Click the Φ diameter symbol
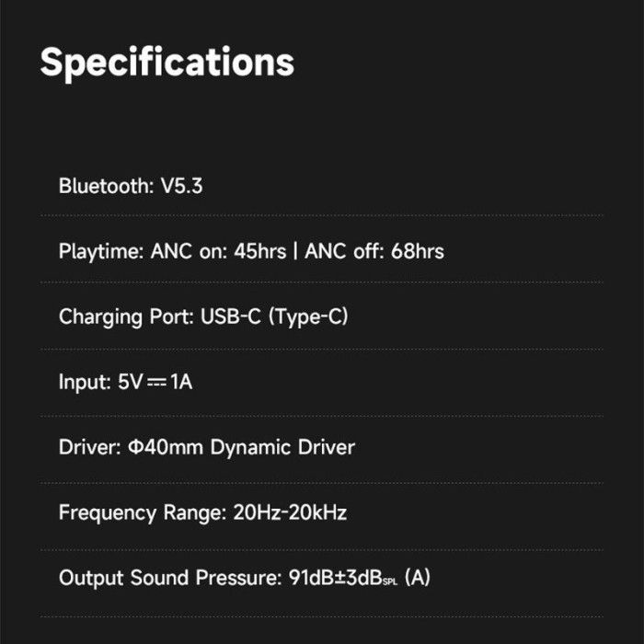Viewport: 644px width, 644px height. [134, 448]
